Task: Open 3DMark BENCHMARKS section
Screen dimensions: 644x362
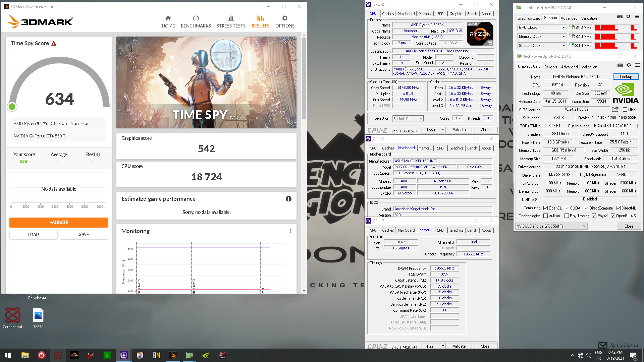Action: pos(196,22)
